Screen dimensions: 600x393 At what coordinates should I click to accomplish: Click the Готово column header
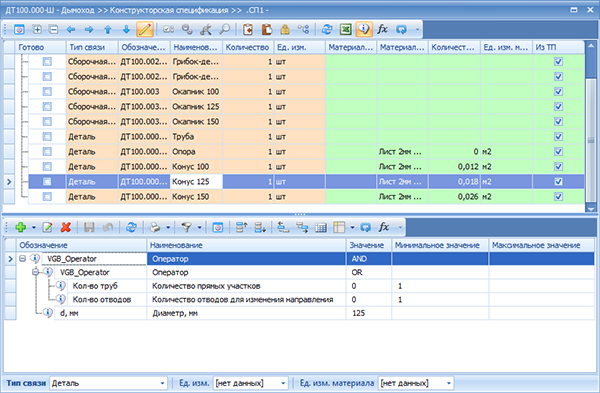(40, 47)
